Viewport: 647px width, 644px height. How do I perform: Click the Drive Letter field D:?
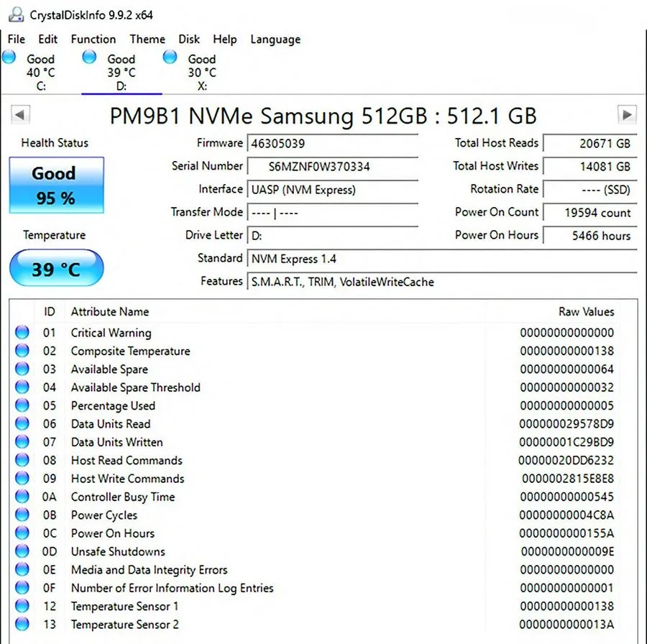333,236
